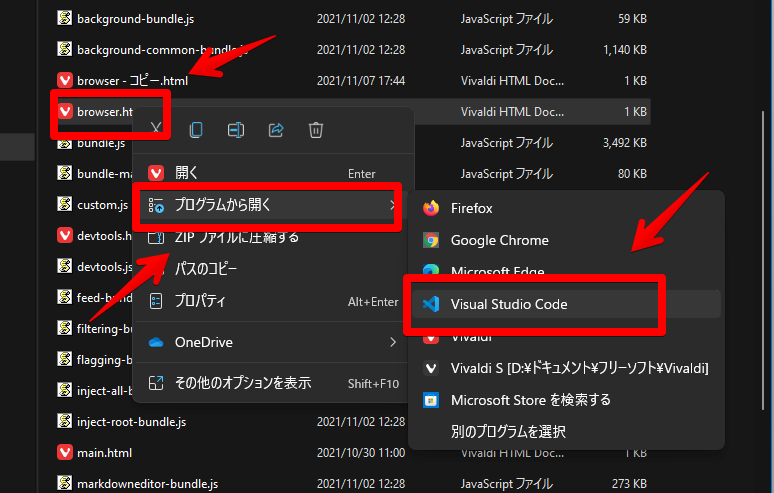Choose Microsoft Store を検索する
Image resolution: width=774 pixels, height=493 pixels.
pyautogui.click(x=567, y=400)
